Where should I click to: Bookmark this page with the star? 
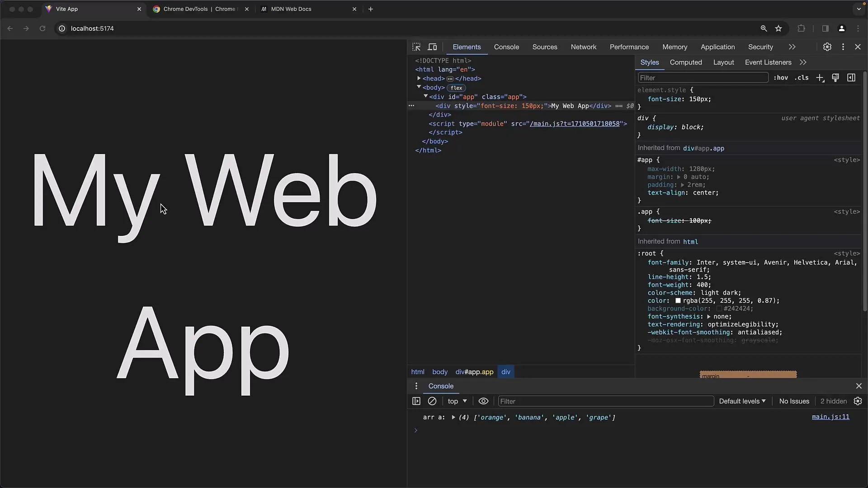click(x=778, y=28)
